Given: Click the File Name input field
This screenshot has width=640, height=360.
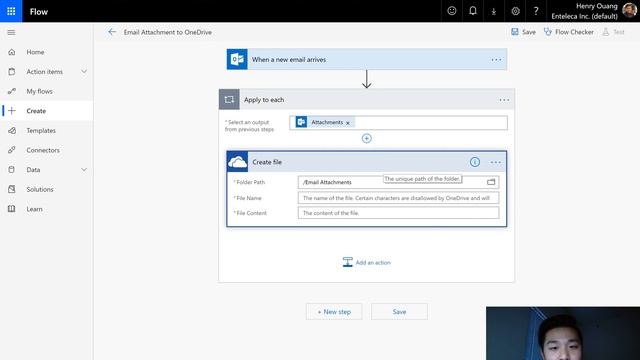Looking at the screenshot, I should tap(398, 198).
